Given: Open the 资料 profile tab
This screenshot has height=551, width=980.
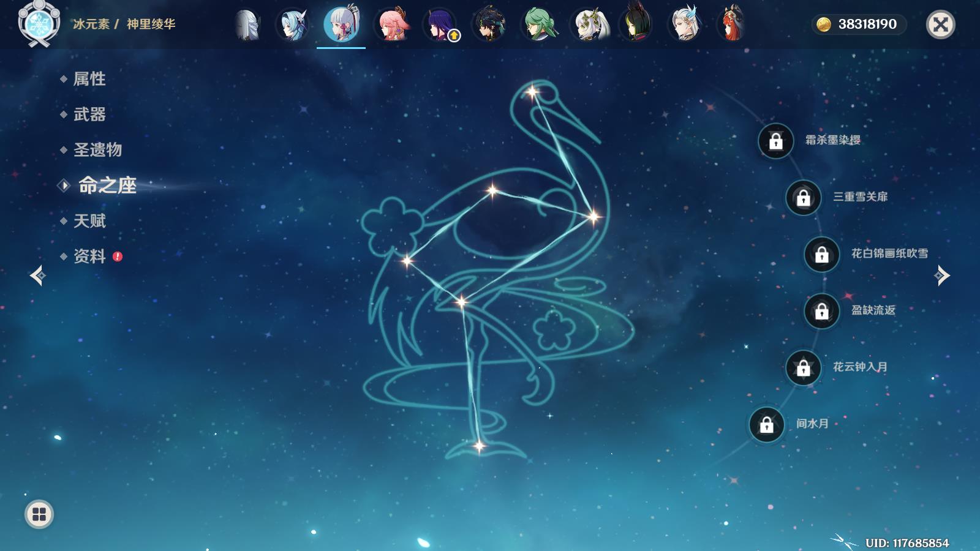Looking at the screenshot, I should (89, 257).
